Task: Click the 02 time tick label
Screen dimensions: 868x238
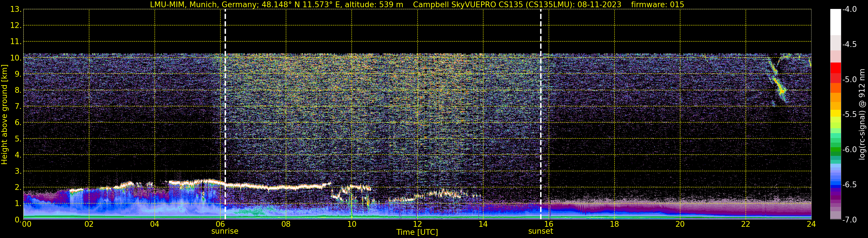Action: point(89,224)
